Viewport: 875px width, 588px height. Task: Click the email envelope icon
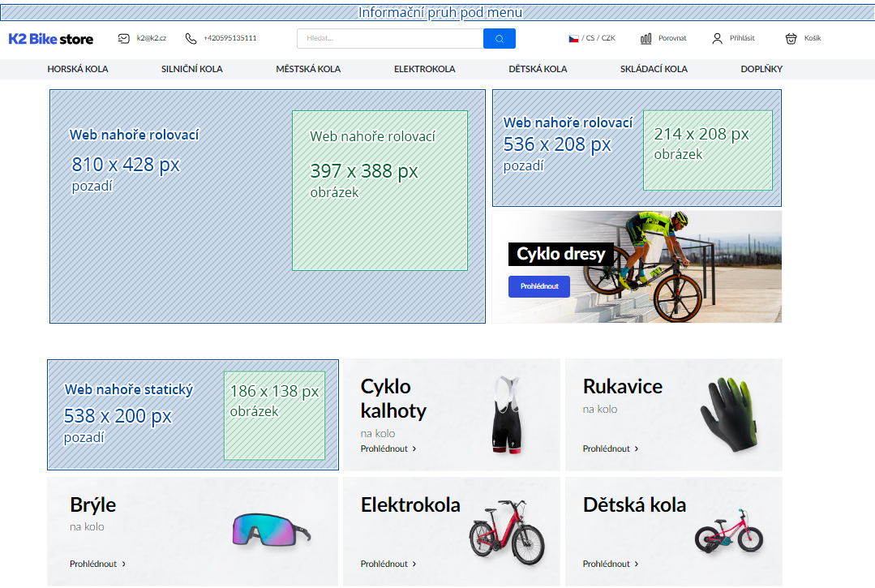[124, 38]
